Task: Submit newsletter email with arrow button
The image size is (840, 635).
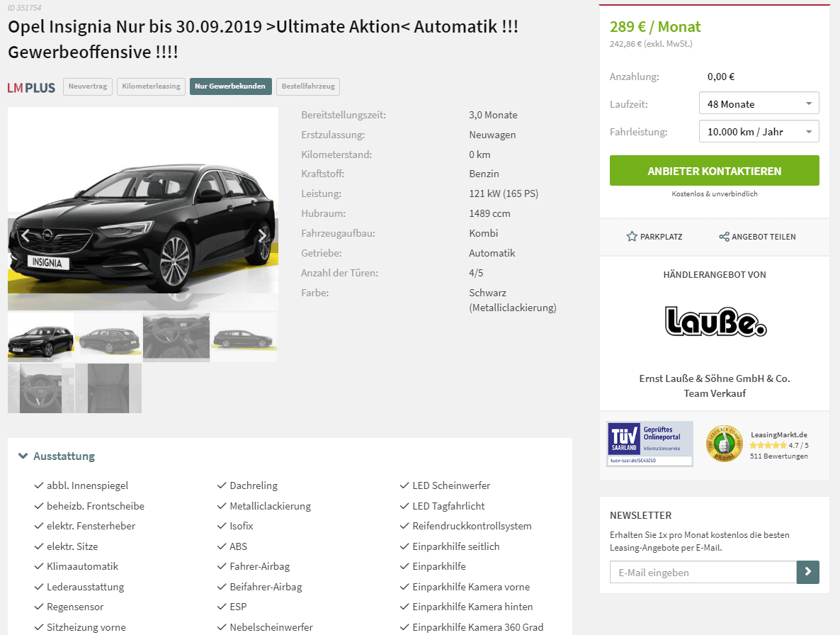Action: point(808,573)
